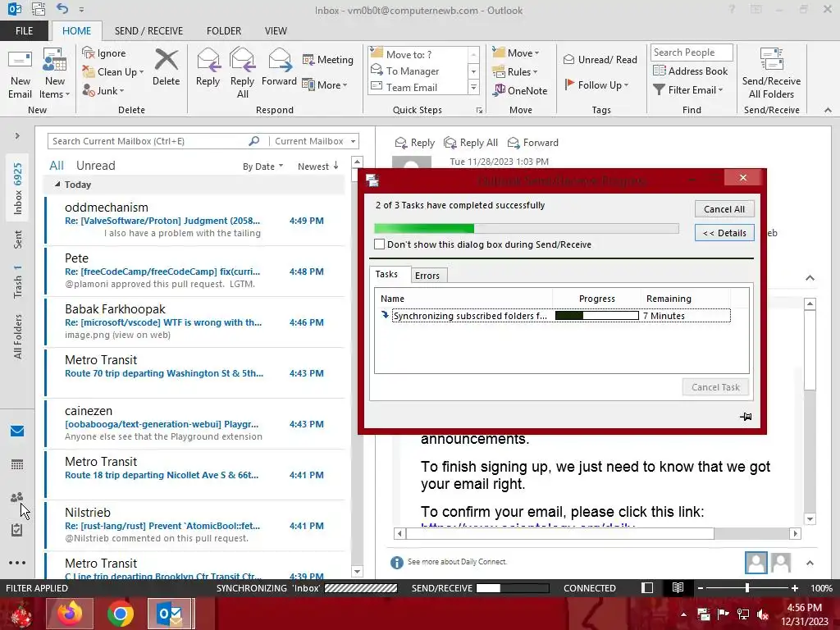840x630 pixels.
Task: Open more navigation options (three dots)
Action: click(x=17, y=563)
